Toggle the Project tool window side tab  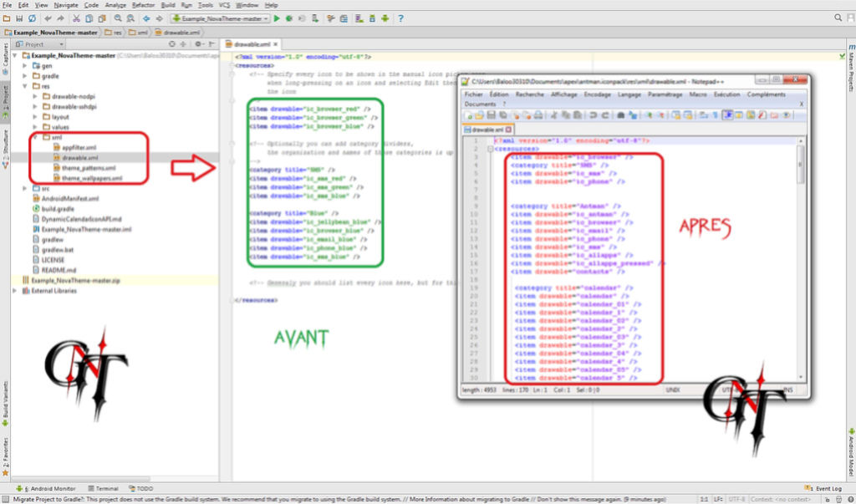click(x=6, y=101)
